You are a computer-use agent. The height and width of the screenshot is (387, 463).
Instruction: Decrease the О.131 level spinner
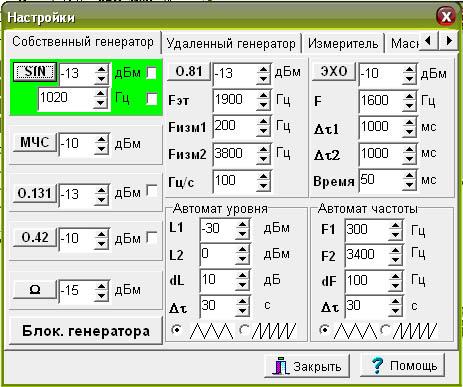(x=101, y=199)
